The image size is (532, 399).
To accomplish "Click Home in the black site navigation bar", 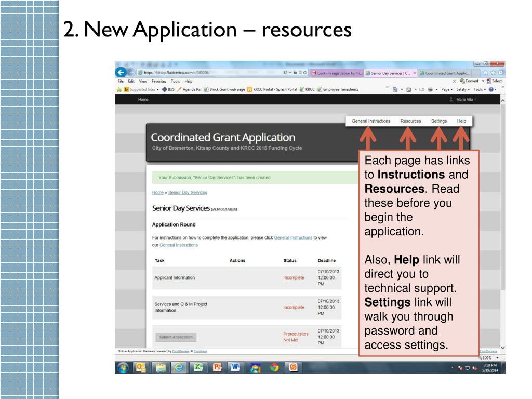I will (x=143, y=99).
